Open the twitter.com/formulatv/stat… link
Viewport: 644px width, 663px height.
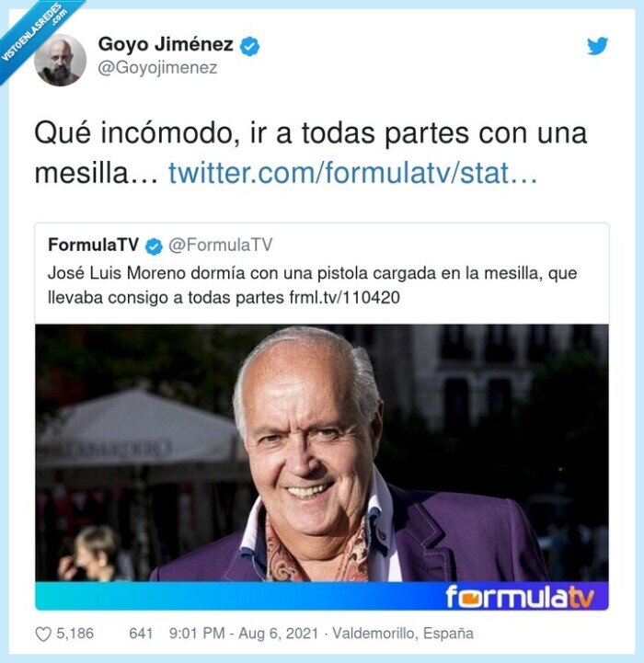click(353, 173)
